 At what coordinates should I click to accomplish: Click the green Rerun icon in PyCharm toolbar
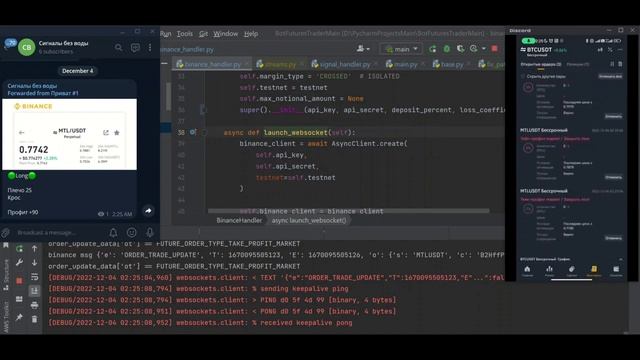432,49
